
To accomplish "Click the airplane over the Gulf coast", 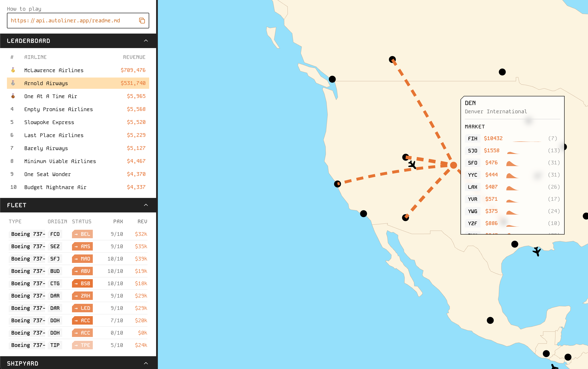I will click(x=537, y=251).
